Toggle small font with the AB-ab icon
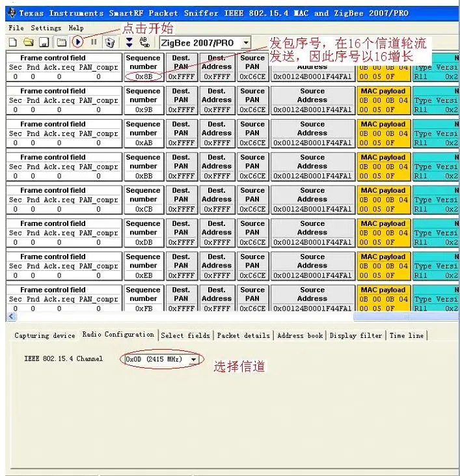The height and width of the screenshot is (476, 460). tap(144, 42)
